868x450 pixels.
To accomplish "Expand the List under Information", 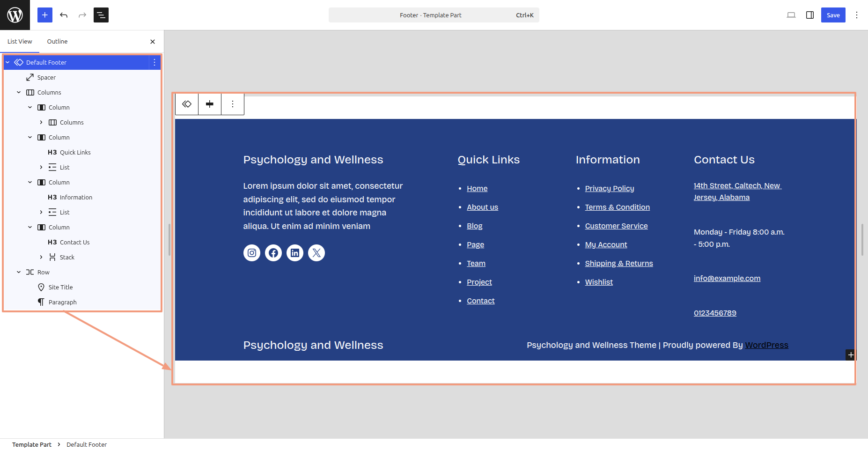I will (x=41, y=212).
